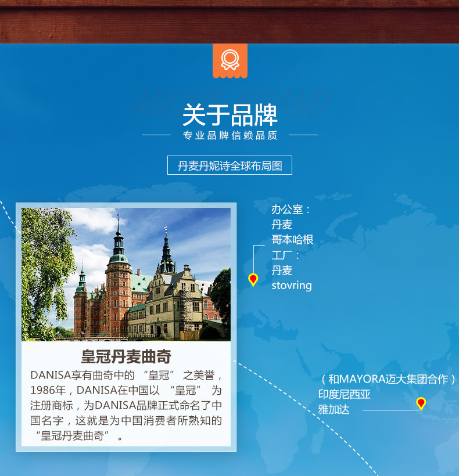The width and height of the screenshot is (459, 476).
Task: Click the 关于品牌 heading
Action: [x=229, y=115]
